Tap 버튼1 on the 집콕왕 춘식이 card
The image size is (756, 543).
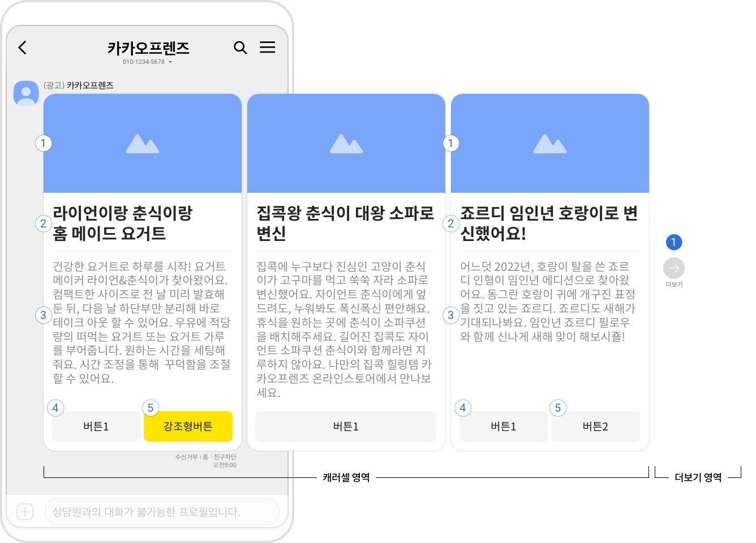click(x=346, y=426)
